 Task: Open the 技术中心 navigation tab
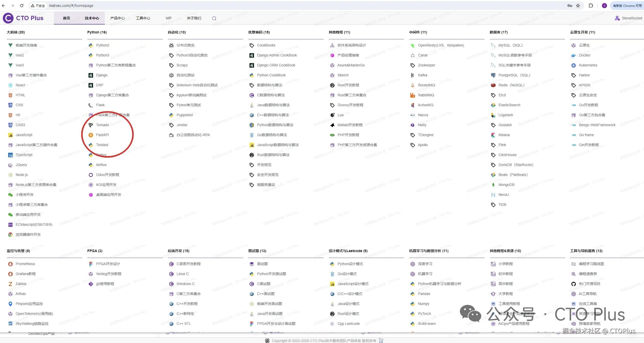point(92,18)
